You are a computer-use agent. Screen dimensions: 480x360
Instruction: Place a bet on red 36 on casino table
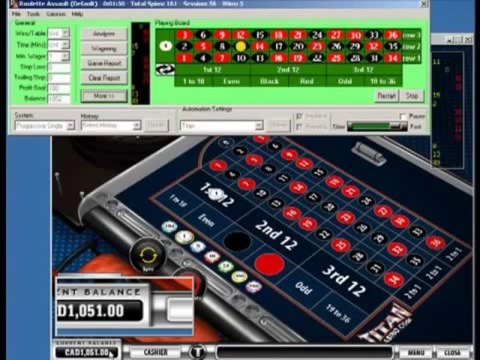435,242
